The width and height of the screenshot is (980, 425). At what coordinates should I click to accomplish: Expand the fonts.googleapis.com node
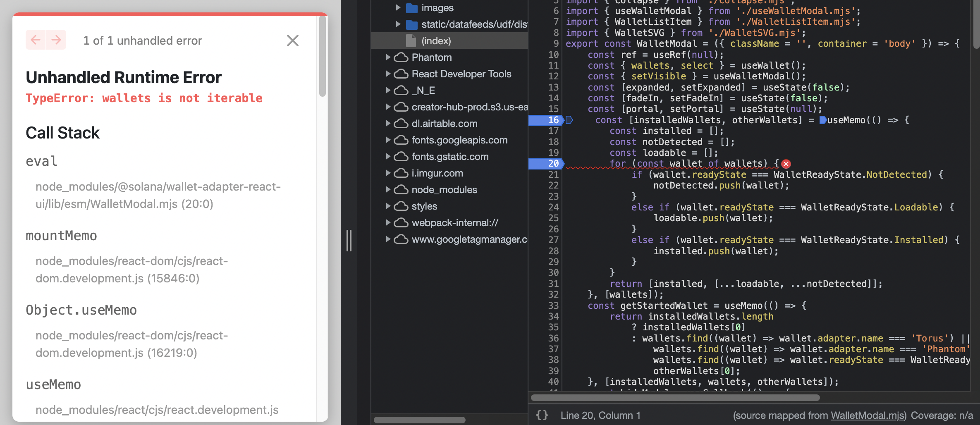388,140
